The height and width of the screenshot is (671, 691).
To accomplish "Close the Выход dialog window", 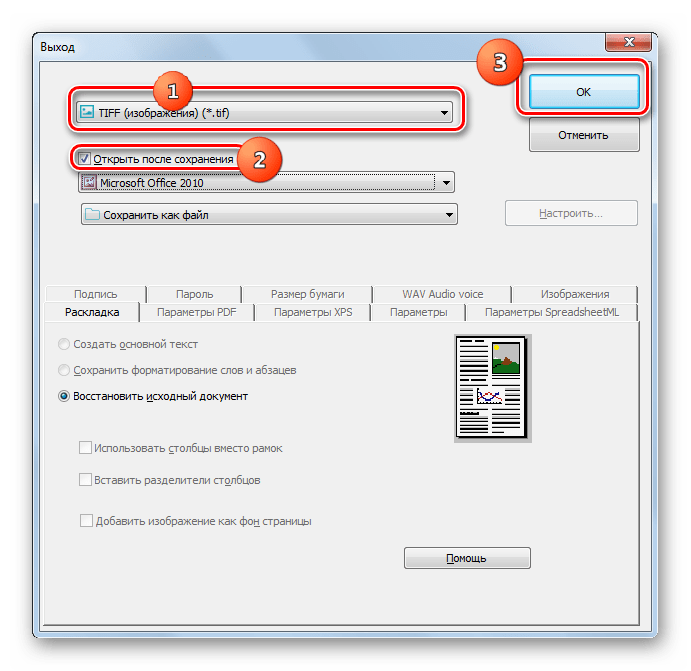I will tap(628, 41).
